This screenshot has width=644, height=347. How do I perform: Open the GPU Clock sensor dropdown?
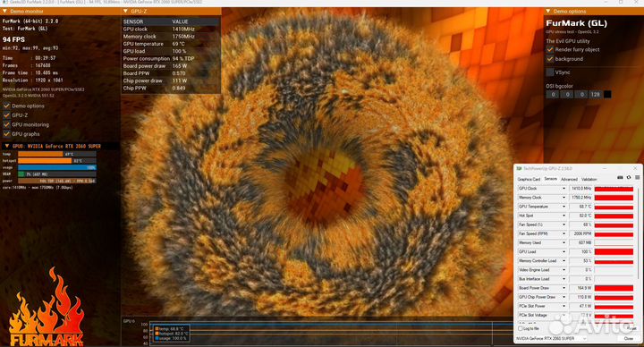coord(563,189)
